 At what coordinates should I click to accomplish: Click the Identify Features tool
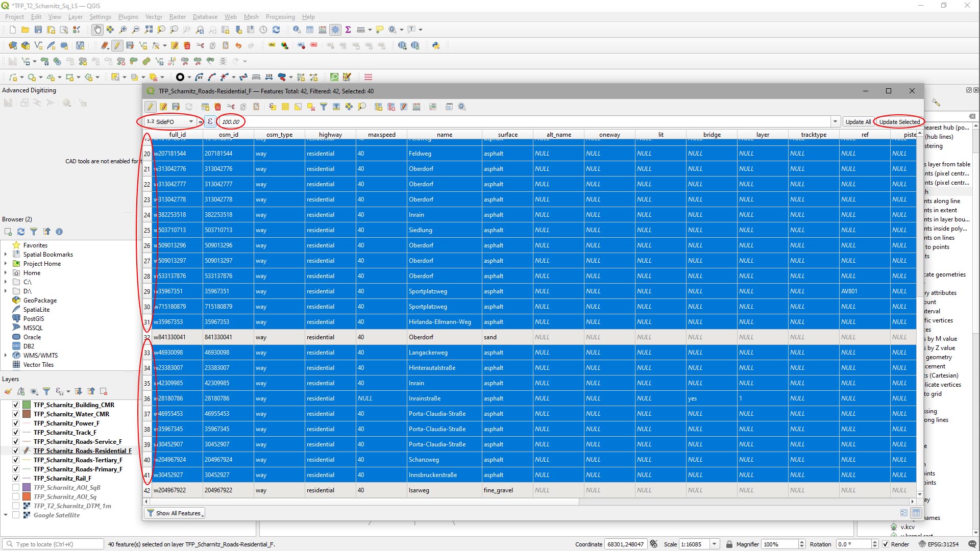pos(297,30)
